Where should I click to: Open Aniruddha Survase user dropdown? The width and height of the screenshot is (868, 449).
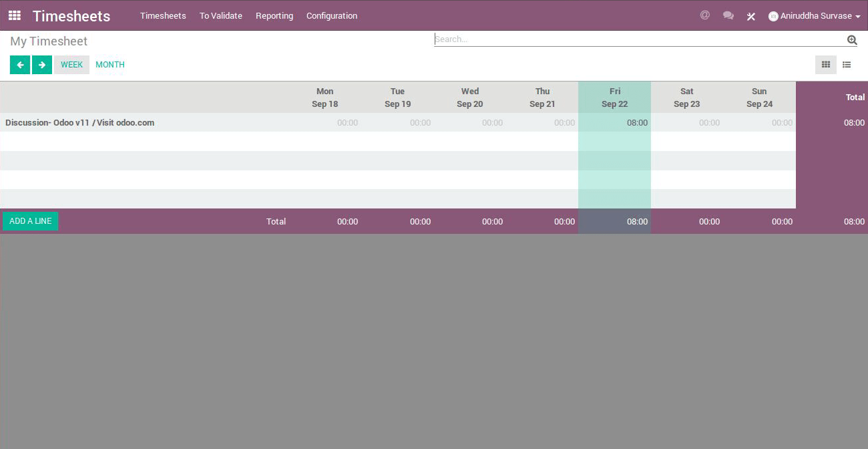point(815,16)
